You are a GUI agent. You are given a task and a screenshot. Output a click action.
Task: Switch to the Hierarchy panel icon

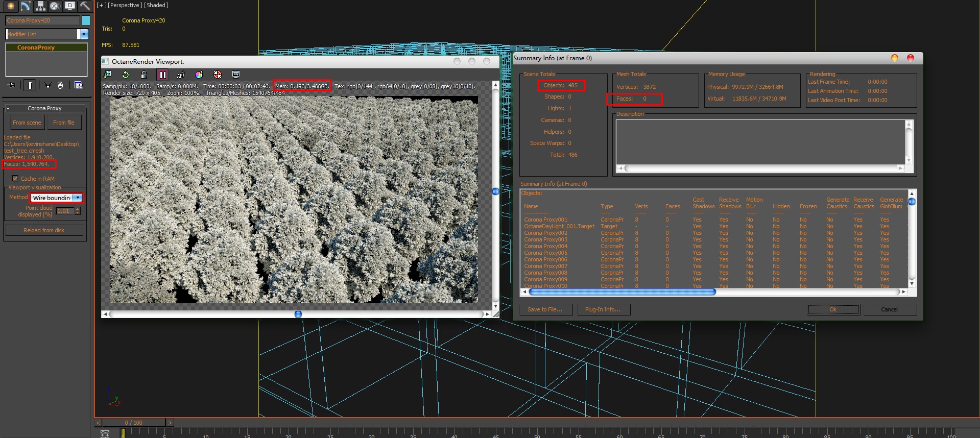coord(40,6)
